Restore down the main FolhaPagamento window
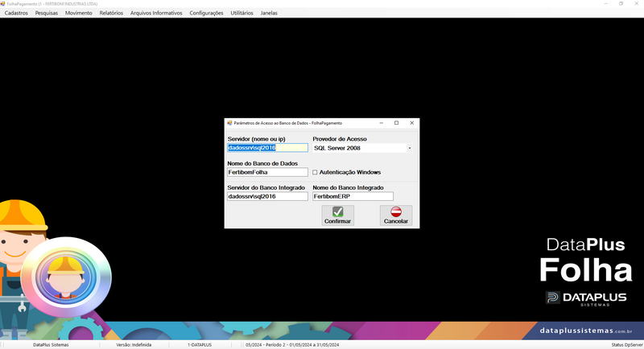644x349 pixels. tap(621, 4)
